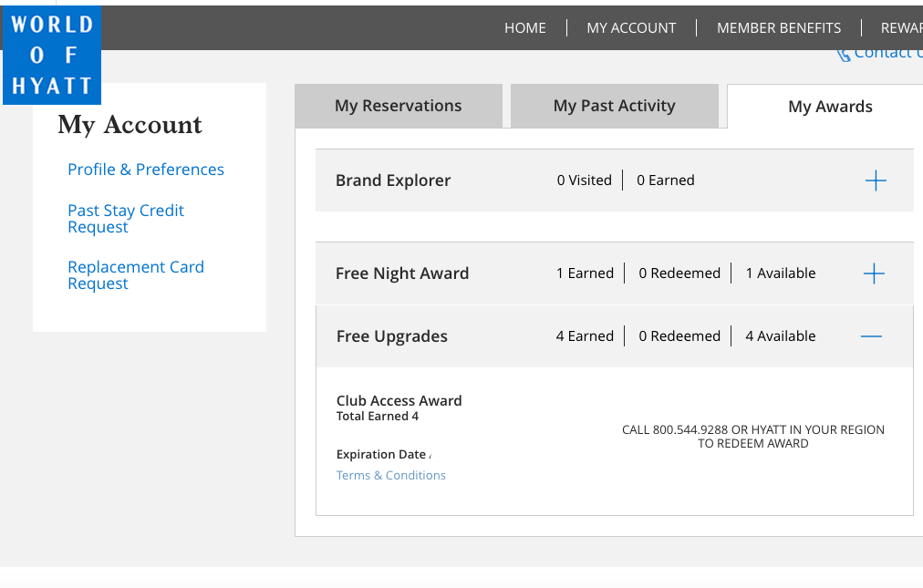This screenshot has height=588, width=923.
Task: Open Replacement Card Request link
Action: click(136, 275)
